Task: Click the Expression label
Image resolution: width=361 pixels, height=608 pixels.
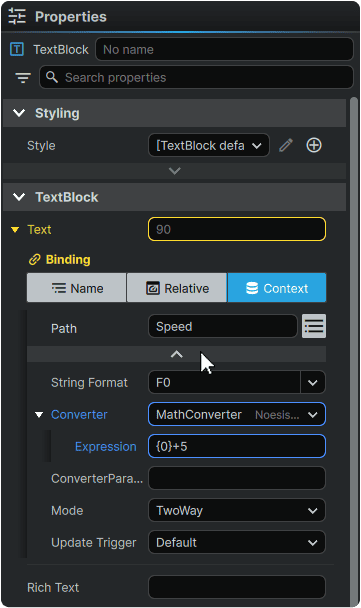Action: [x=105, y=447]
